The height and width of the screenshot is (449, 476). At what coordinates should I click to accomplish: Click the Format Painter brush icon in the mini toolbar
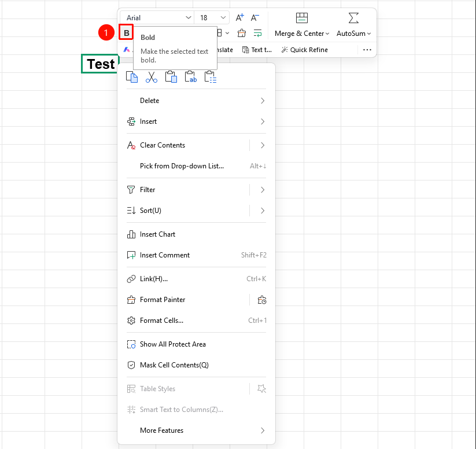242,33
